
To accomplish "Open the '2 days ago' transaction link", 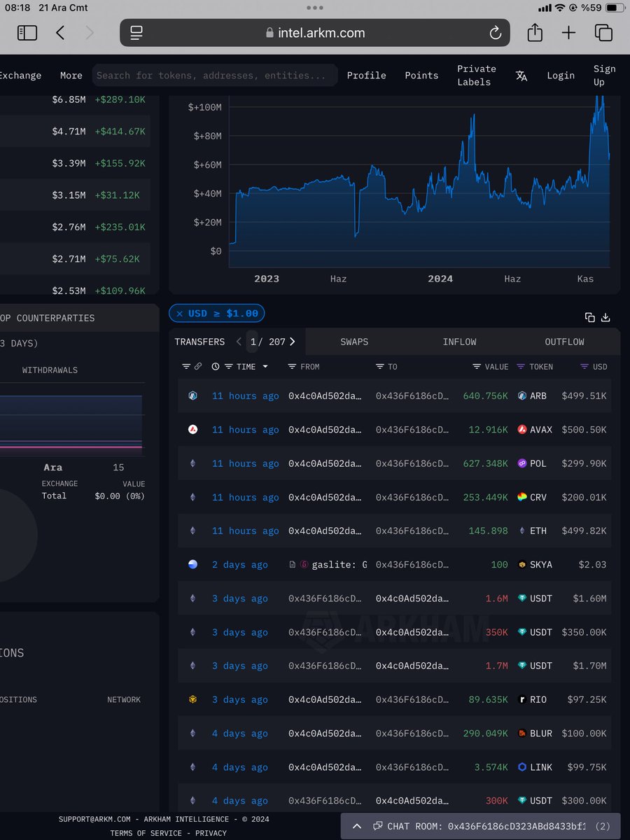I will point(239,565).
